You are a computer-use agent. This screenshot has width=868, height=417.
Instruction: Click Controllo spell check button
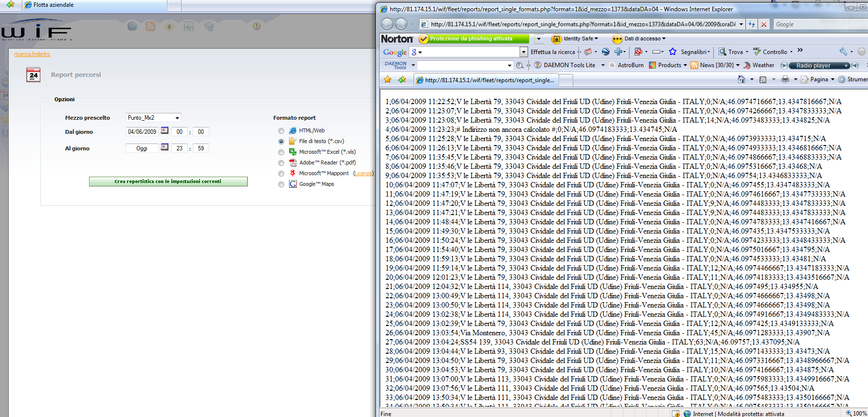click(x=770, y=52)
